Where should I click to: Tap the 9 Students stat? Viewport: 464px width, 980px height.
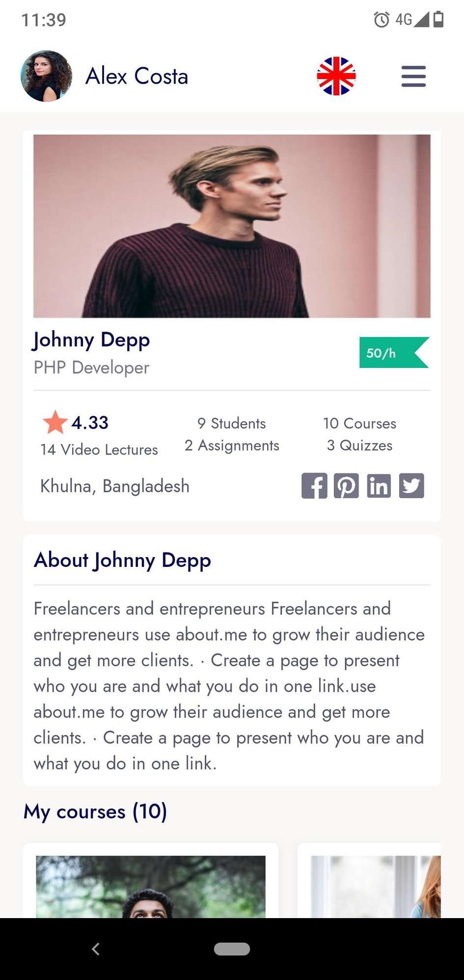(232, 423)
